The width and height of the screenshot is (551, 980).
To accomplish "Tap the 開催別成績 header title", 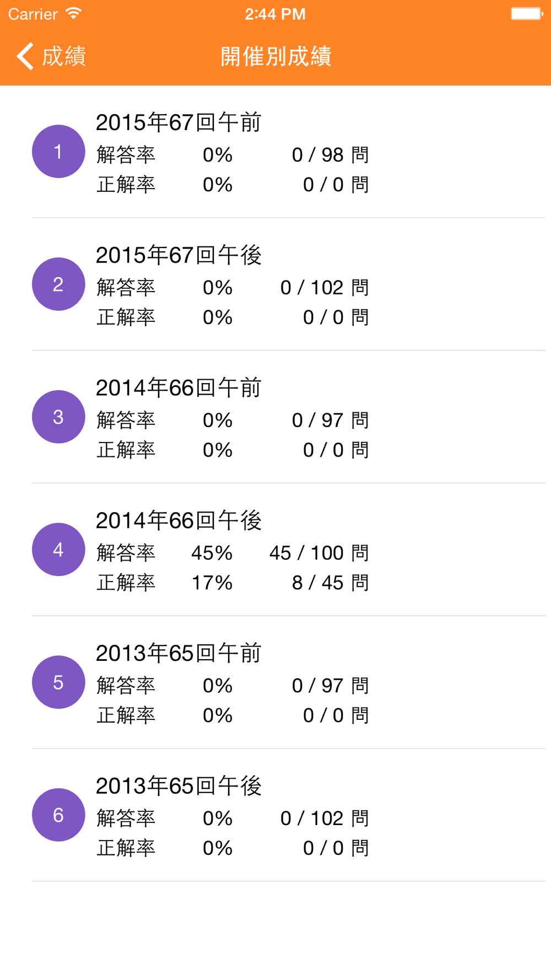I will (x=275, y=56).
